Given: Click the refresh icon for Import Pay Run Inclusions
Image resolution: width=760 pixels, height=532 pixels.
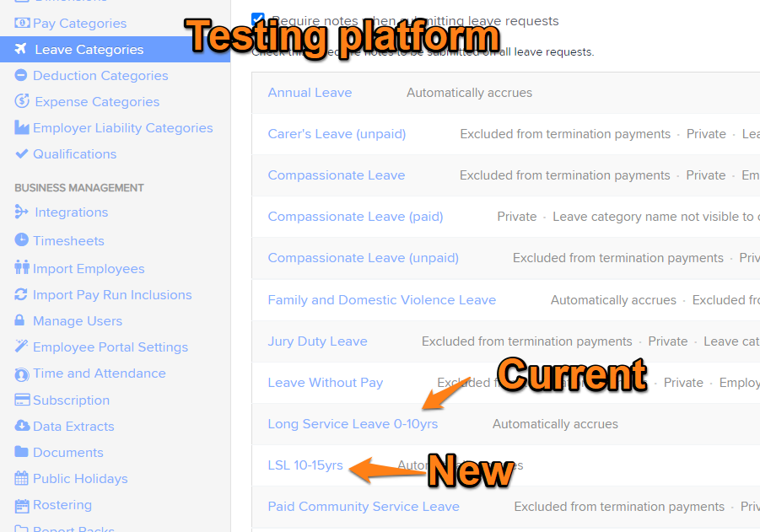Looking at the screenshot, I should tap(21, 294).
